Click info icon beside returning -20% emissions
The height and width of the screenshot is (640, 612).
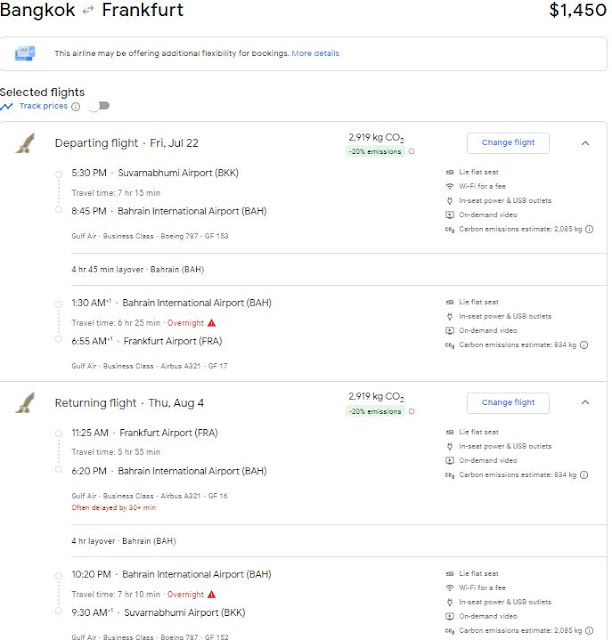412,411
